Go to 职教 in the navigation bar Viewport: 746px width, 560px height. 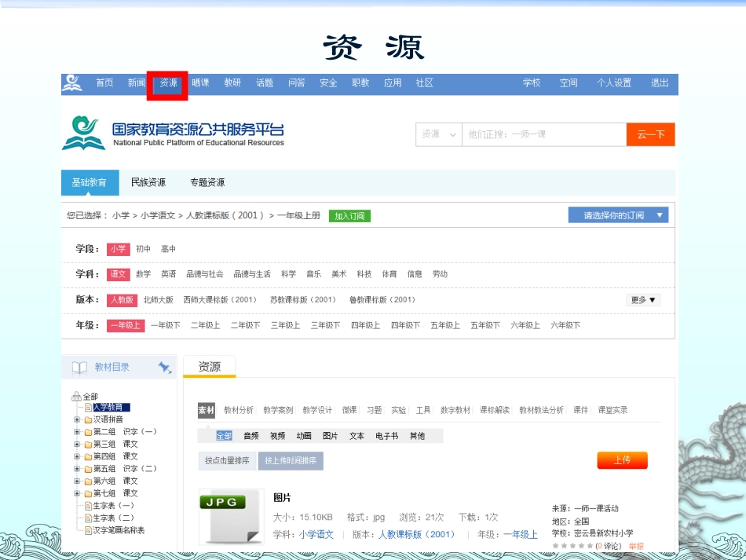360,82
